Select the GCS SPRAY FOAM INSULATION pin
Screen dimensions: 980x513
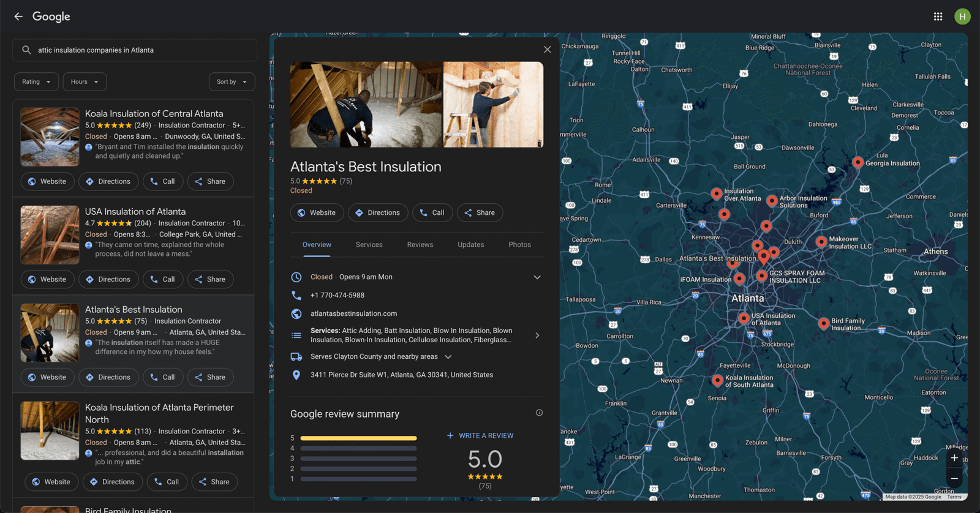(x=761, y=276)
